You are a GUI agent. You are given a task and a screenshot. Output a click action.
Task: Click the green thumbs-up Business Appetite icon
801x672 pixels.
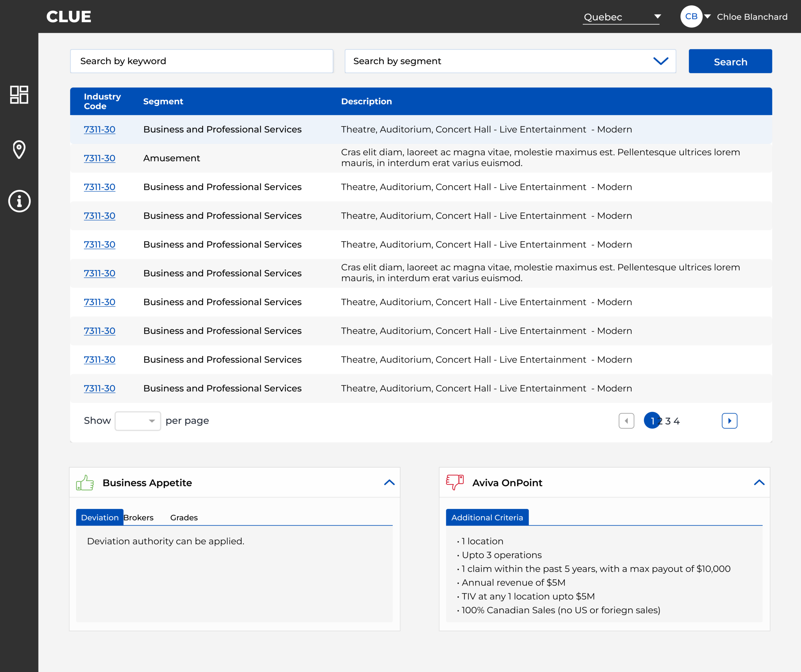tap(85, 482)
